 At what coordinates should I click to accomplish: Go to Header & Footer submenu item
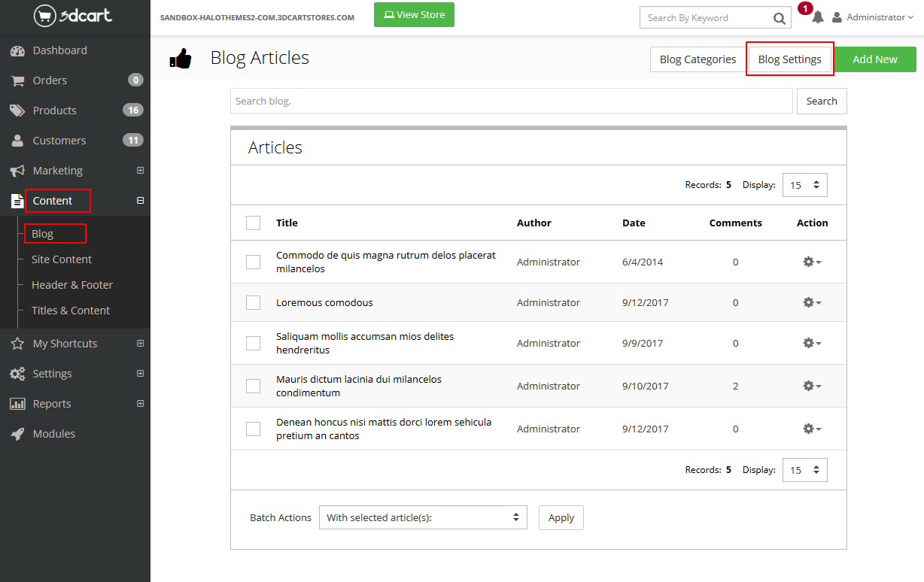72,285
